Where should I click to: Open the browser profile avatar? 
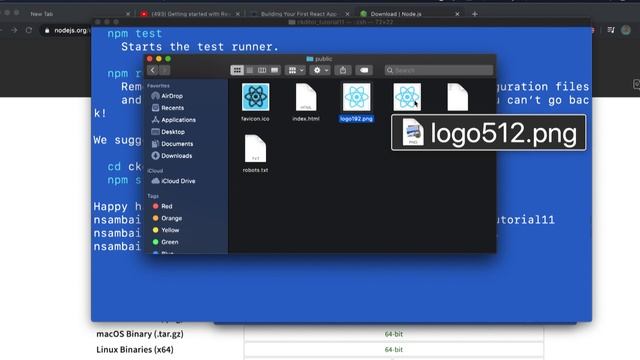626,30
